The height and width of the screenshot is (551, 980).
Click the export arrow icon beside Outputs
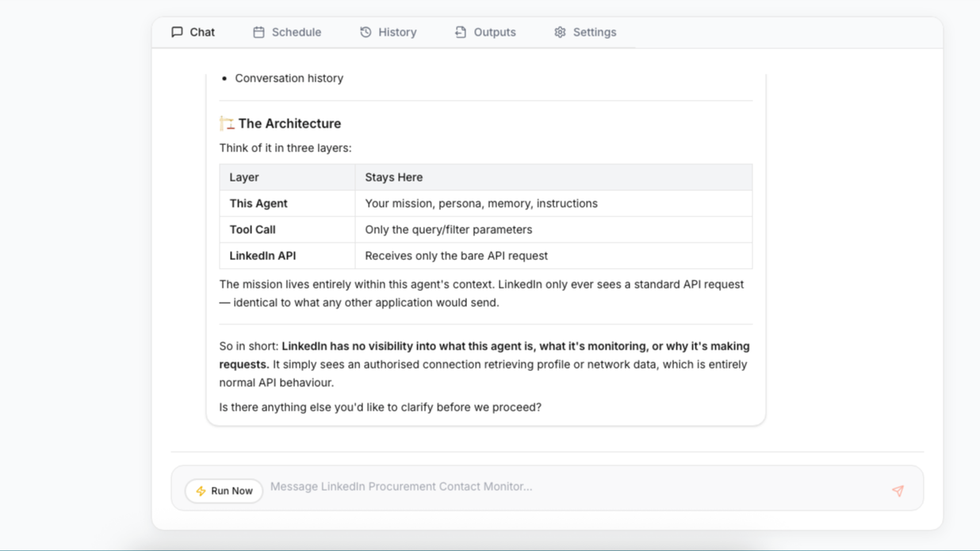tap(461, 32)
